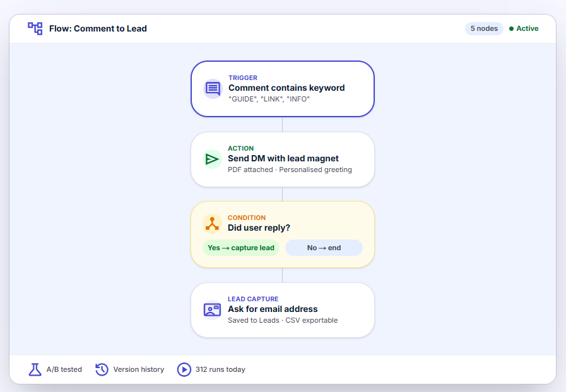Click the comment bubble icon in Trigger node

pyautogui.click(x=213, y=88)
